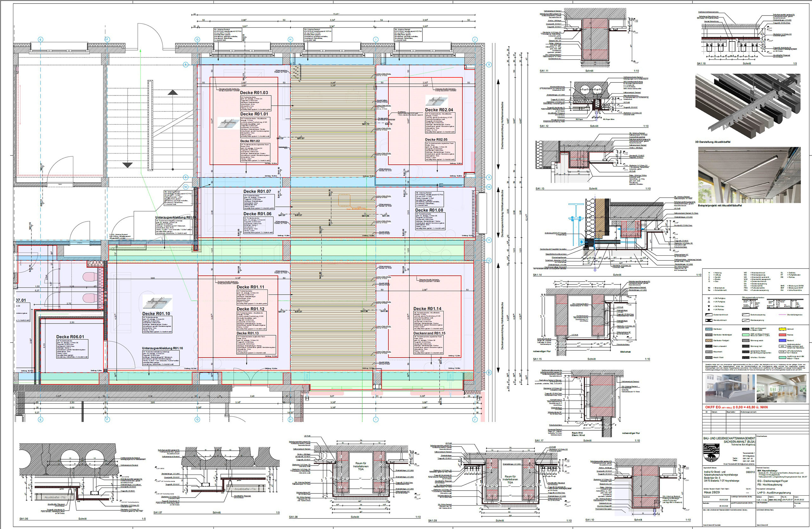Image resolution: width=812 pixels, height=529 pixels.
Task: Pick the 'Decke R01.11' label
Action: 251,287
